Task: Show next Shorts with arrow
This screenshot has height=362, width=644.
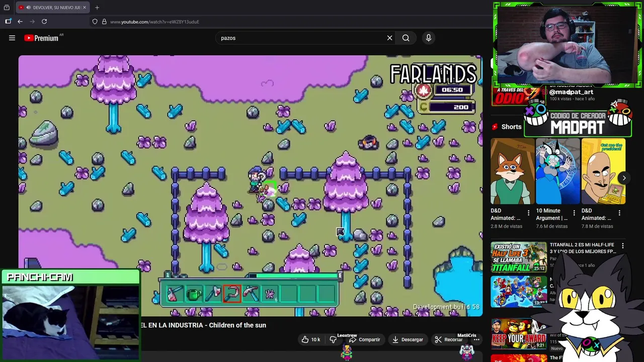Action: tap(624, 178)
